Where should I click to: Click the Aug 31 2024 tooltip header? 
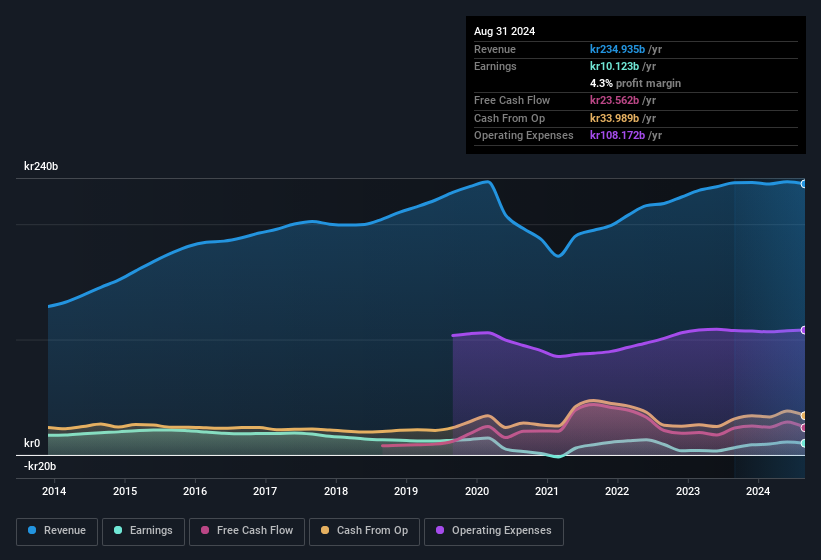pos(505,31)
